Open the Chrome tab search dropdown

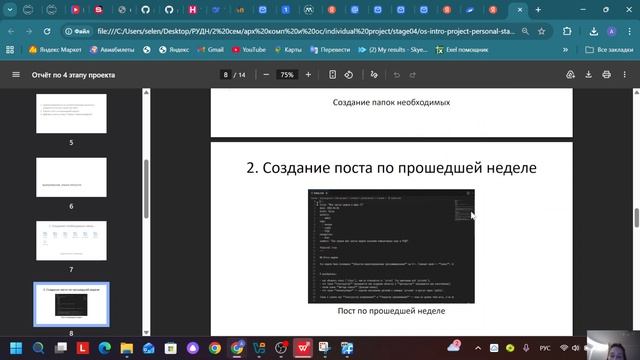(x=10, y=10)
